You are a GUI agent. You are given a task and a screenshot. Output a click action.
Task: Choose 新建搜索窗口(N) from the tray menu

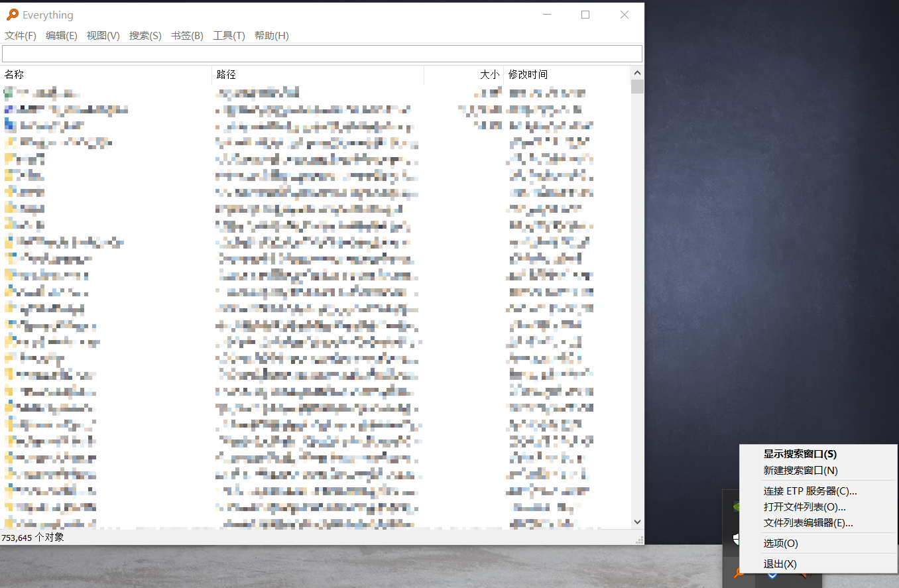pyautogui.click(x=800, y=471)
